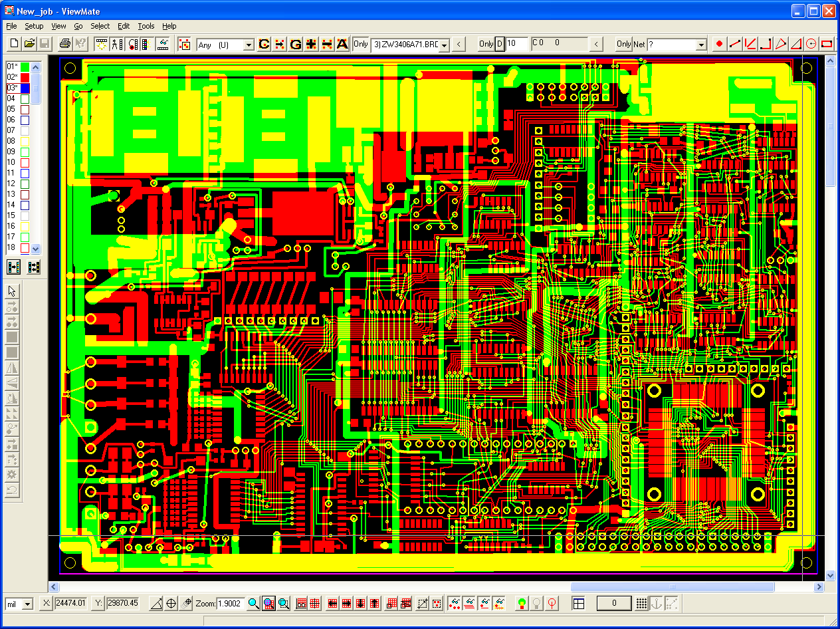840x629 pixels.
Task: Click the circle draw tool icon
Action: click(x=811, y=44)
